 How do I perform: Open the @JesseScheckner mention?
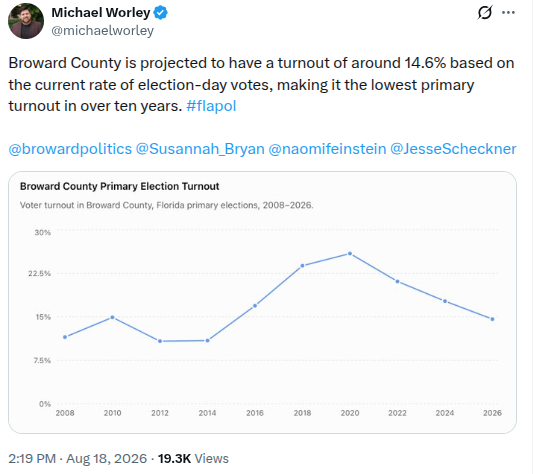point(453,149)
